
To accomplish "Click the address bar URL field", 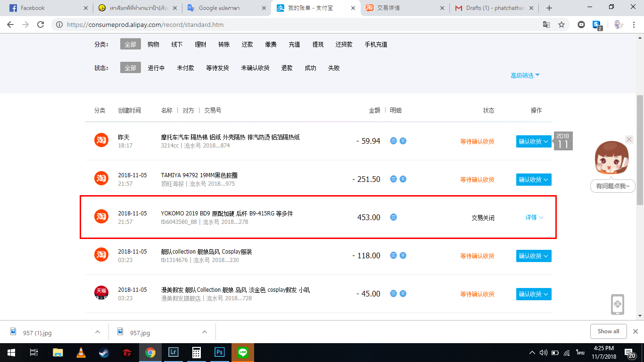I will pos(302,25).
